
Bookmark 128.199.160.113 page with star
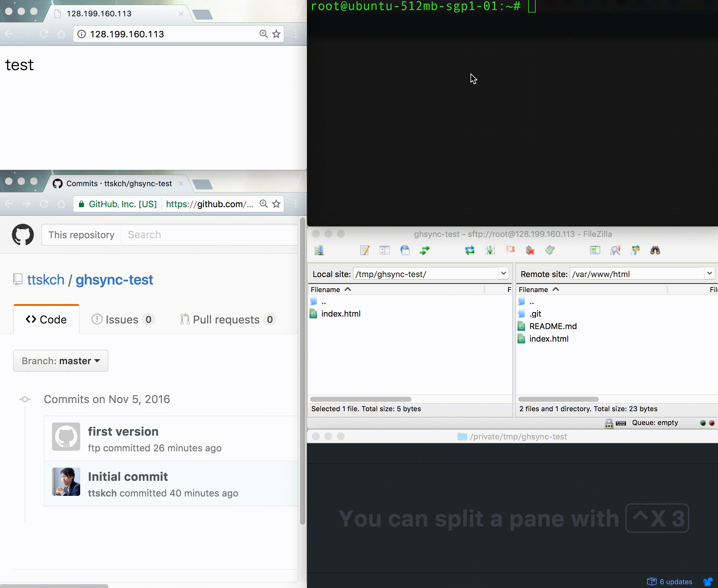click(276, 34)
